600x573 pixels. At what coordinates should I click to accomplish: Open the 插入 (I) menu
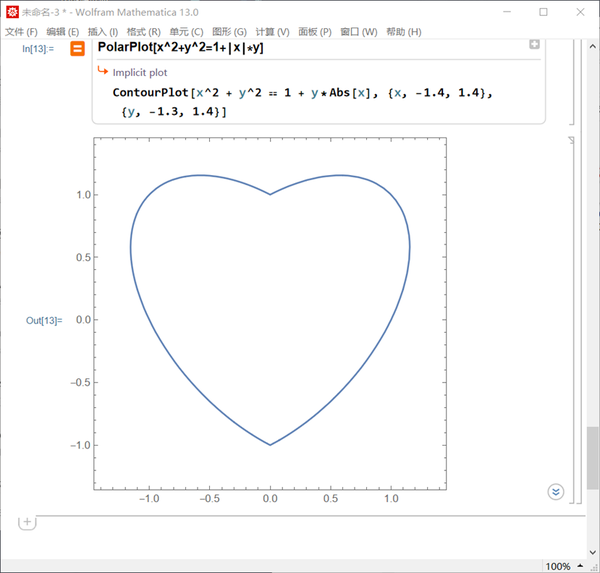pos(103,32)
